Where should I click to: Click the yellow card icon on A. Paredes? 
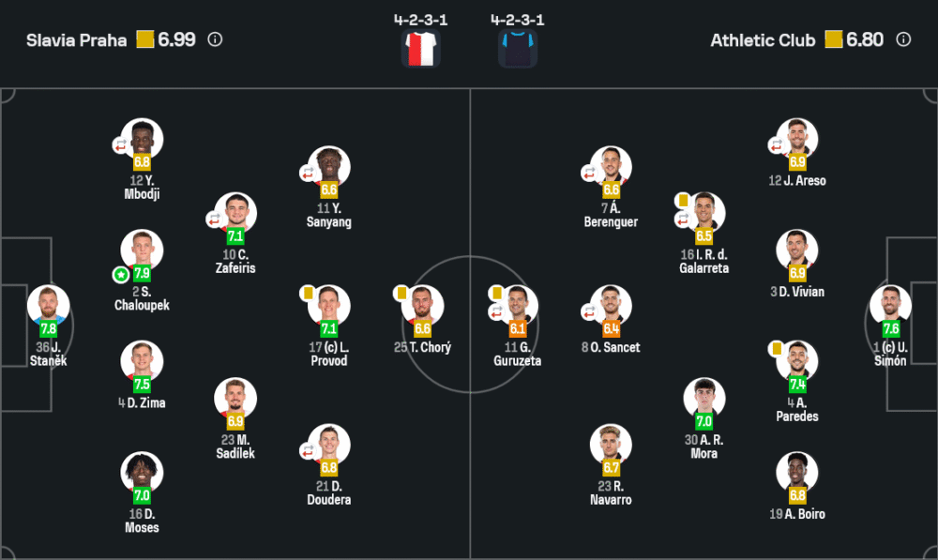(x=776, y=349)
